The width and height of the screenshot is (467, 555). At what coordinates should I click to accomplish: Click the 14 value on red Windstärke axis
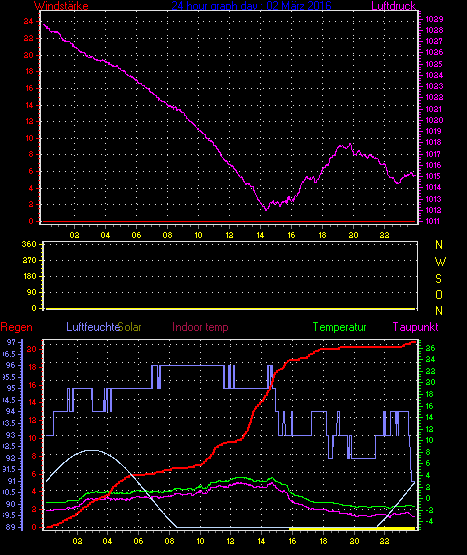coord(29,105)
